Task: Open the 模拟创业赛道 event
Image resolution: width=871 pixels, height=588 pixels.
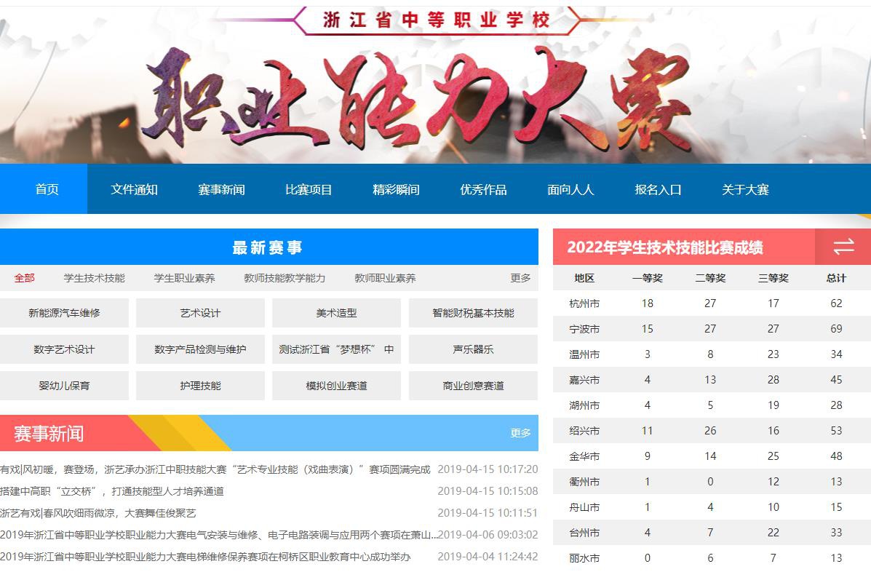Action: click(337, 386)
